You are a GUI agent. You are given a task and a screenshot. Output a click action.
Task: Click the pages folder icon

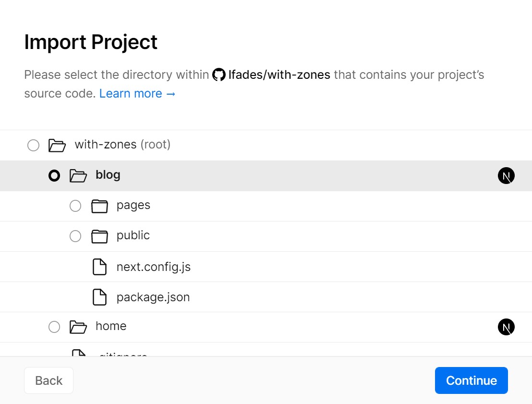[99, 206]
